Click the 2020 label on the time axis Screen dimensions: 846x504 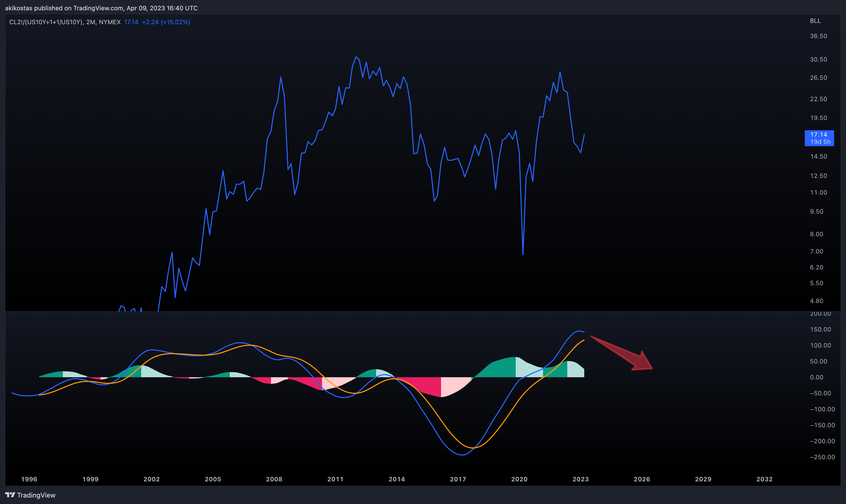coord(519,479)
